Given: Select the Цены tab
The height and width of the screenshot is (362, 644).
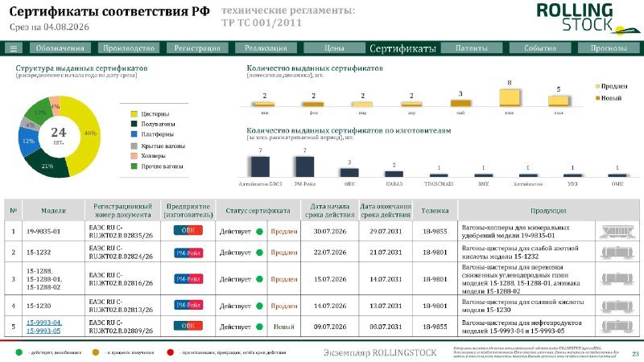Looking at the screenshot, I should [x=334, y=48].
